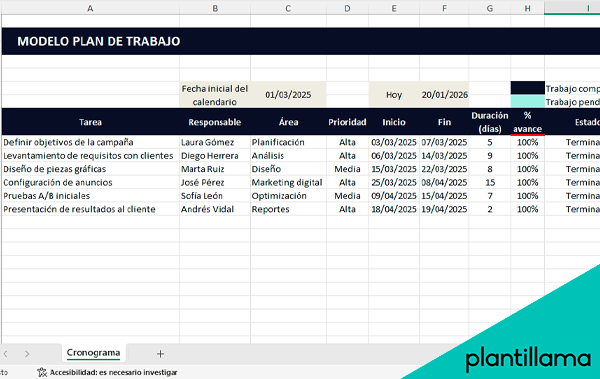The image size is (600, 379).
Task: Select the 'Análisis' area cell
Action: tap(289, 156)
